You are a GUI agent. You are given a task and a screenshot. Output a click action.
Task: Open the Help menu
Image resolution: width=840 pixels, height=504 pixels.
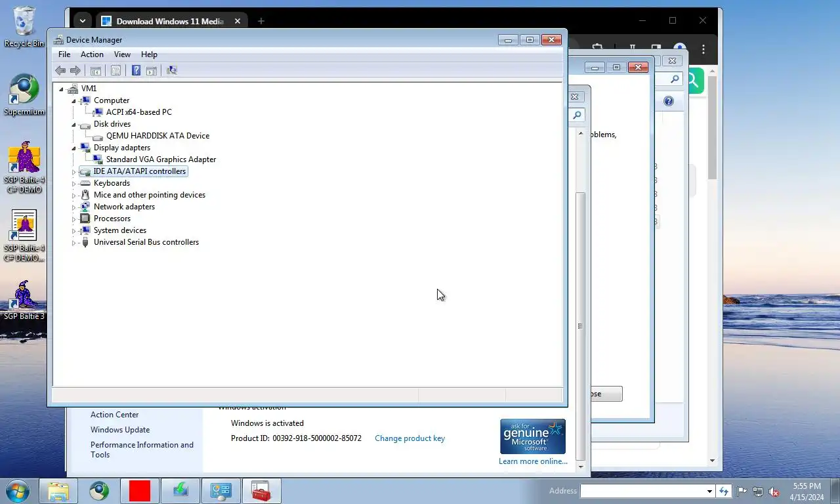click(149, 54)
